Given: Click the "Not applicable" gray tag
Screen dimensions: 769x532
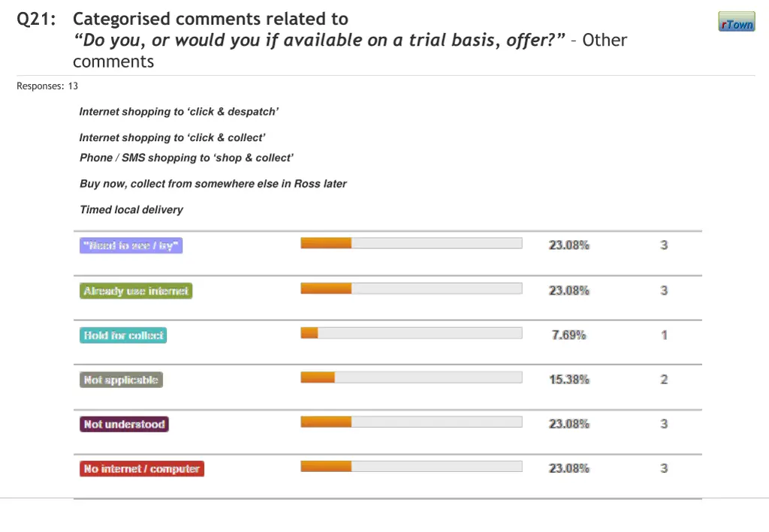Looking at the screenshot, I should click(121, 380).
